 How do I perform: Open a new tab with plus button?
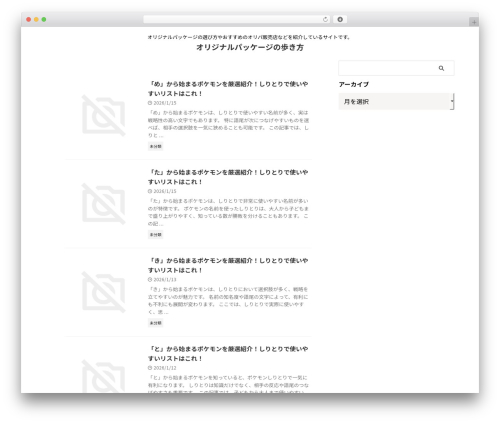point(474,22)
